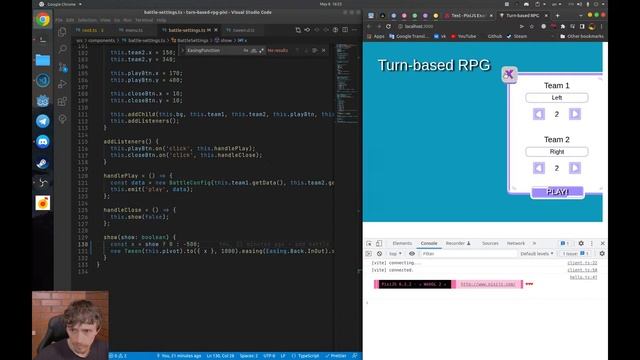
Task: Reload the Chrome page
Action: pyautogui.click(x=389, y=26)
